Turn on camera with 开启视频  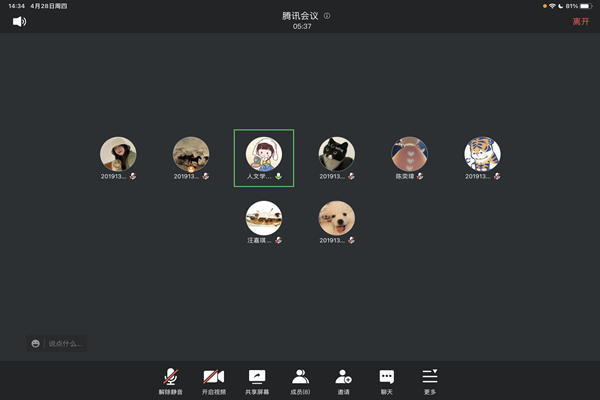pyautogui.click(x=214, y=380)
